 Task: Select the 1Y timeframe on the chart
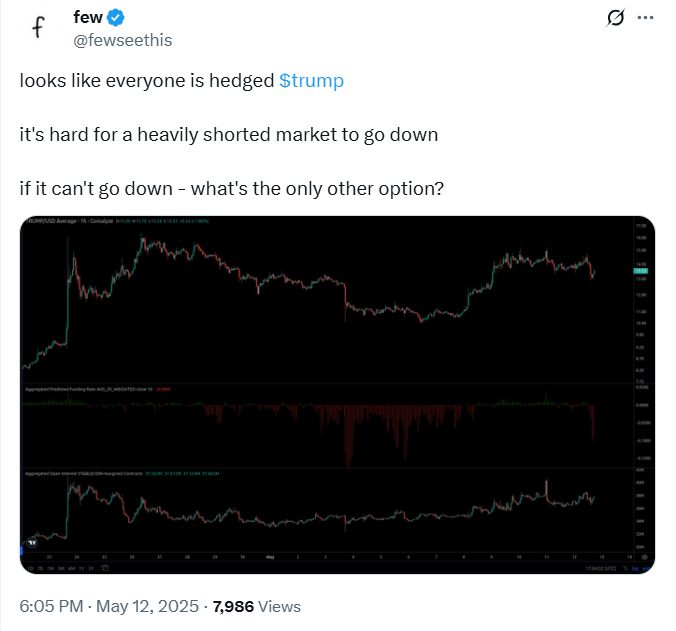coord(83,567)
